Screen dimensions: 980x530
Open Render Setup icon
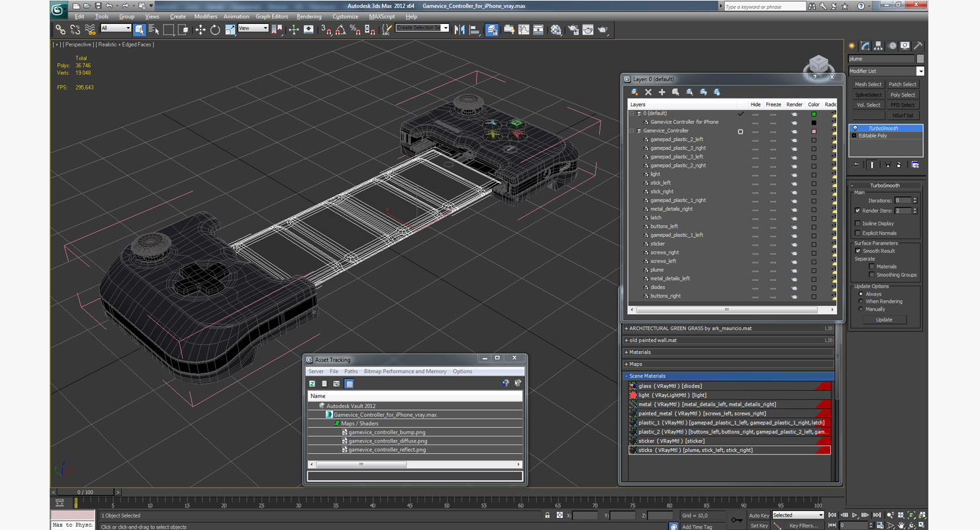[x=573, y=30]
